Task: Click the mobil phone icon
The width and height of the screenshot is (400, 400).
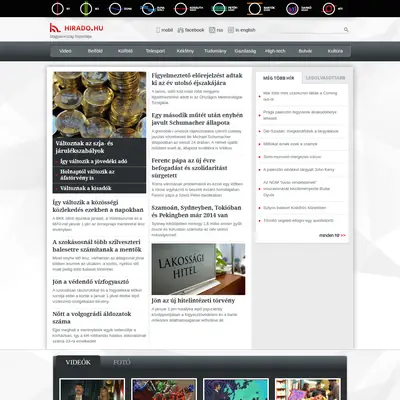Action: click(x=158, y=30)
